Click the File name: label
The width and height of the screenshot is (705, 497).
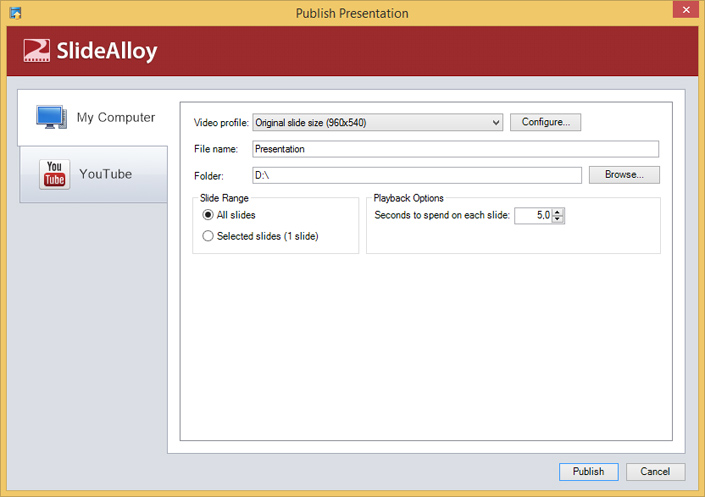(216, 149)
